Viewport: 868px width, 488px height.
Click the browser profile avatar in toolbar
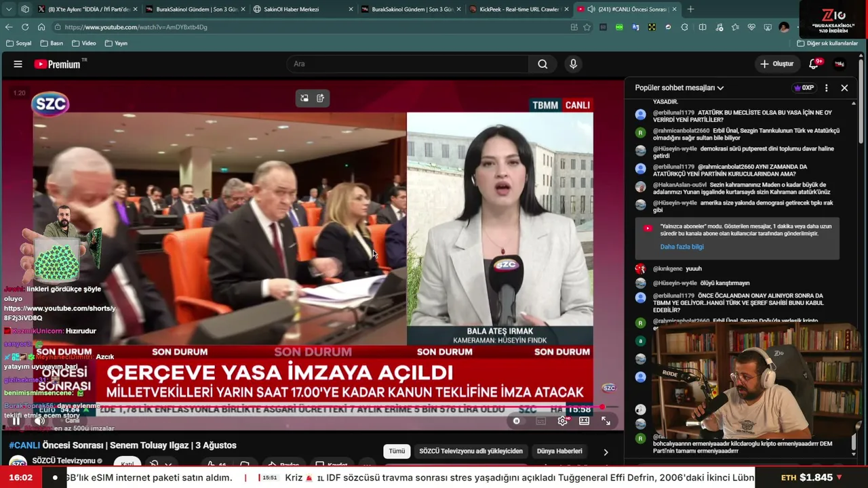coord(785,27)
